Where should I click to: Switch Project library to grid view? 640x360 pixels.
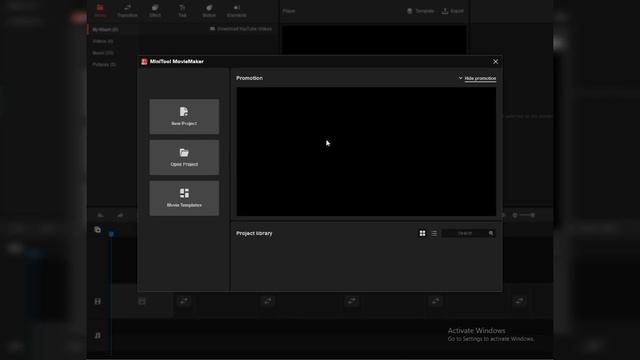point(422,233)
